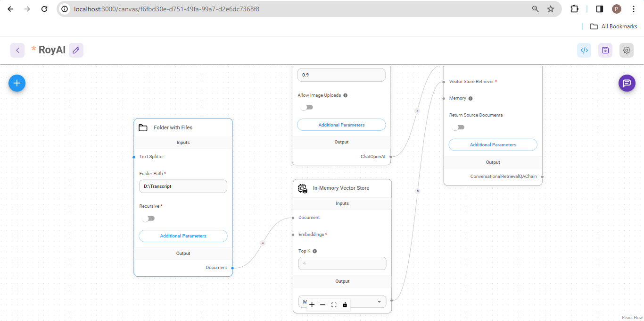Viewport: 644px width, 321px height.
Task: Click the canvas zoom out minus control
Action: (x=322, y=305)
